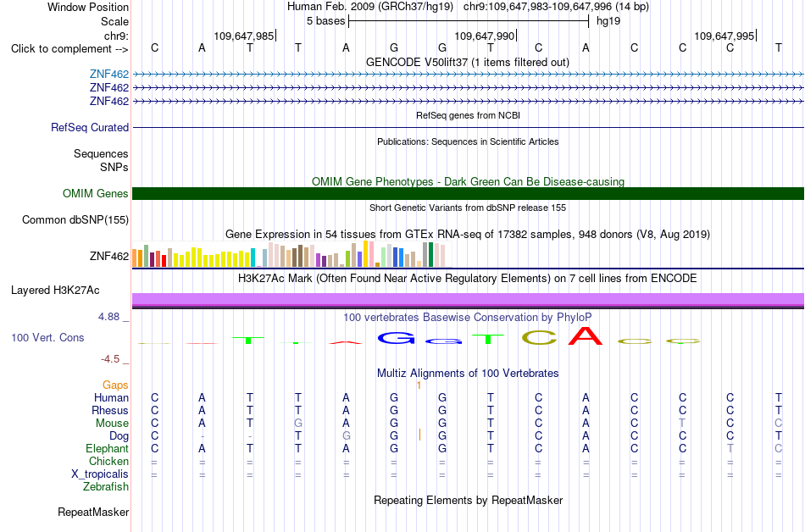Open 'Multiz Alignments of 100 Vertebrates' title
This screenshot has height=532, width=805.
tap(468, 373)
